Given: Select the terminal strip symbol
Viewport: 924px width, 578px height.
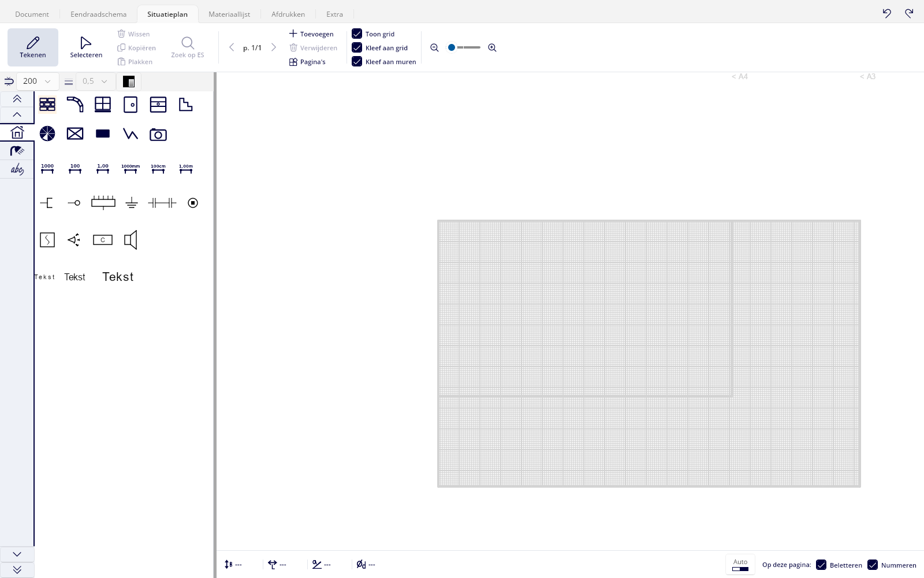Looking at the screenshot, I should pyautogui.click(x=103, y=202).
